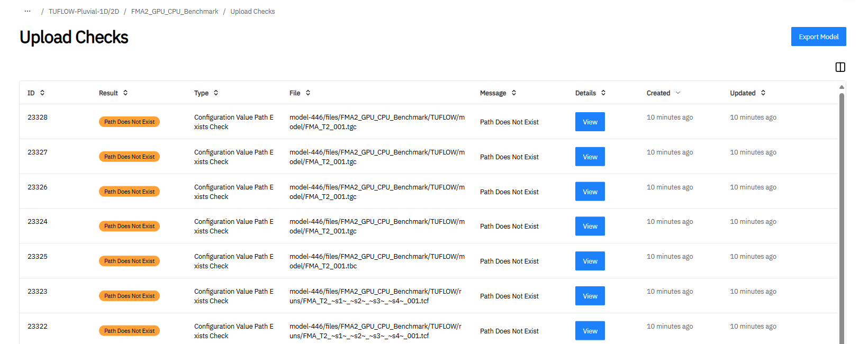Image resolution: width=868 pixels, height=344 pixels.
Task: Click Path Does Not Exist badge for 23327
Action: point(129,157)
